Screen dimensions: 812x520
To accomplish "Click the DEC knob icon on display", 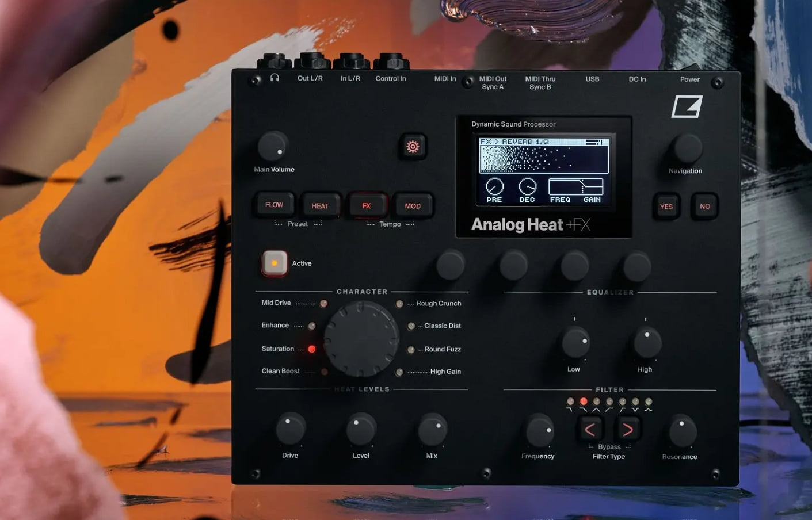I will (527, 186).
